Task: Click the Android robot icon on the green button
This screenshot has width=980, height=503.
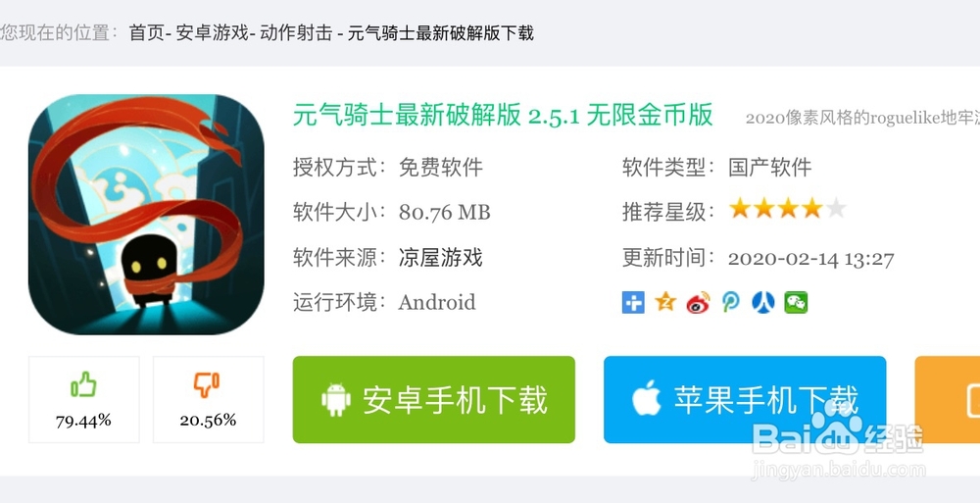Action: coord(335,399)
